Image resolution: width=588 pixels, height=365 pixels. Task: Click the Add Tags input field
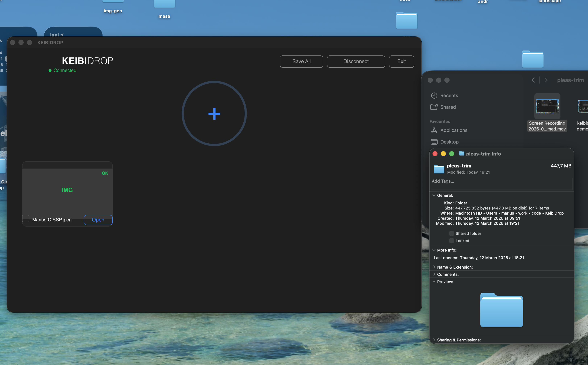501,184
